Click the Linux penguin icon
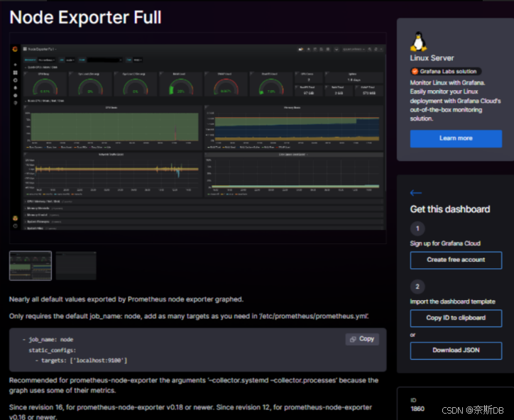 (418, 41)
